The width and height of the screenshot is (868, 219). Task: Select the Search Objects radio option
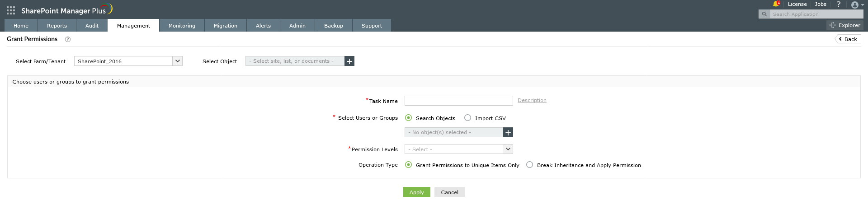tap(409, 118)
